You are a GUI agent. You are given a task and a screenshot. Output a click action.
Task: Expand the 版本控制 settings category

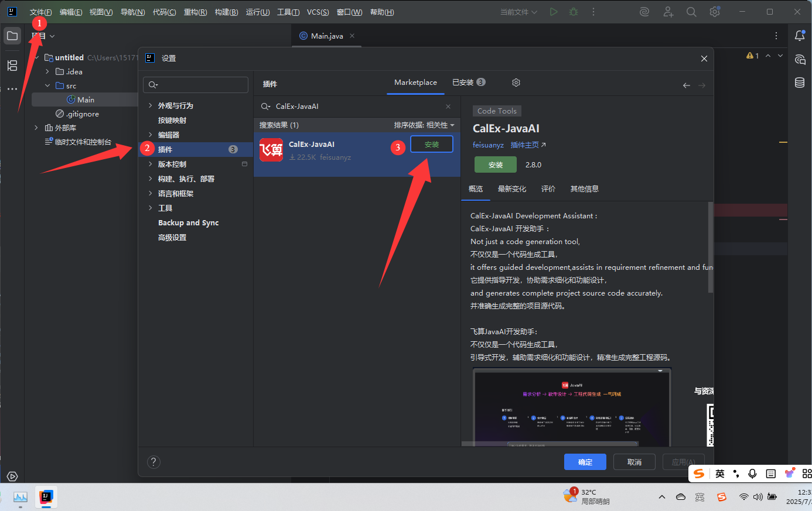pyautogui.click(x=151, y=164)
